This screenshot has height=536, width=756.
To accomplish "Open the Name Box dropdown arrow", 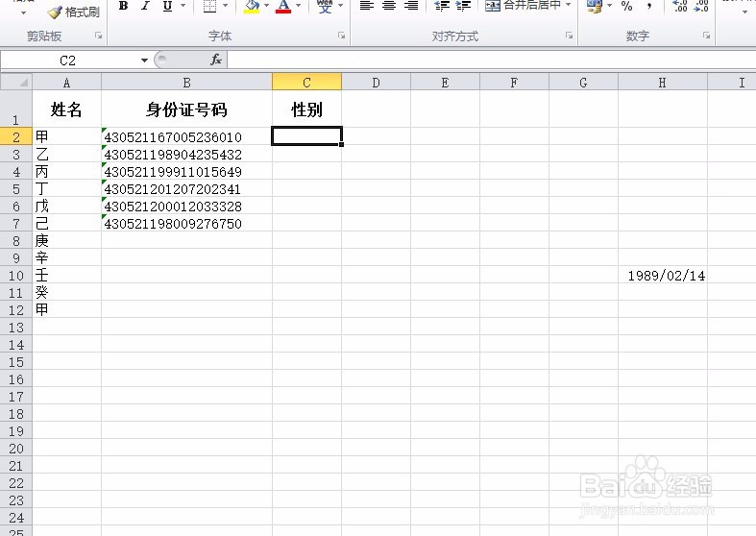I will (144, 61).
